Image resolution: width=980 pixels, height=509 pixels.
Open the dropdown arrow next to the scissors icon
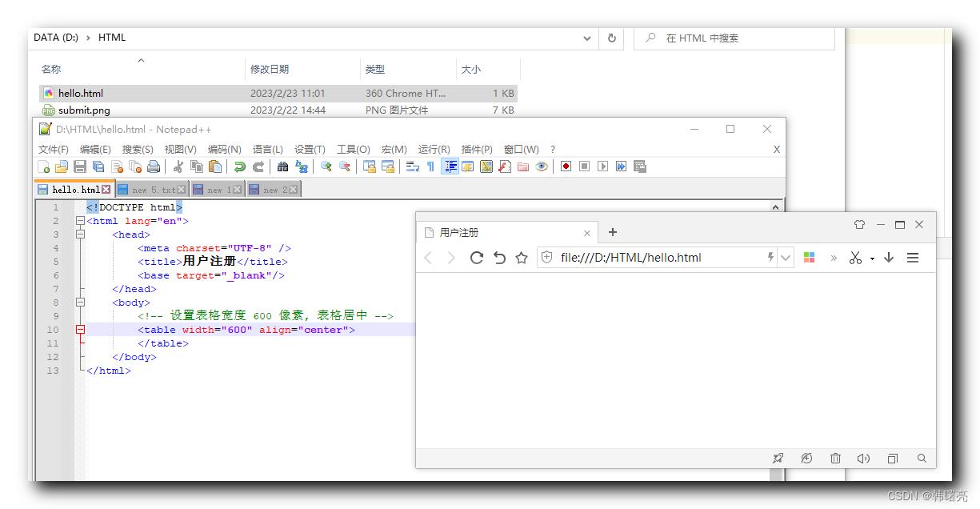tap(872, 259)
